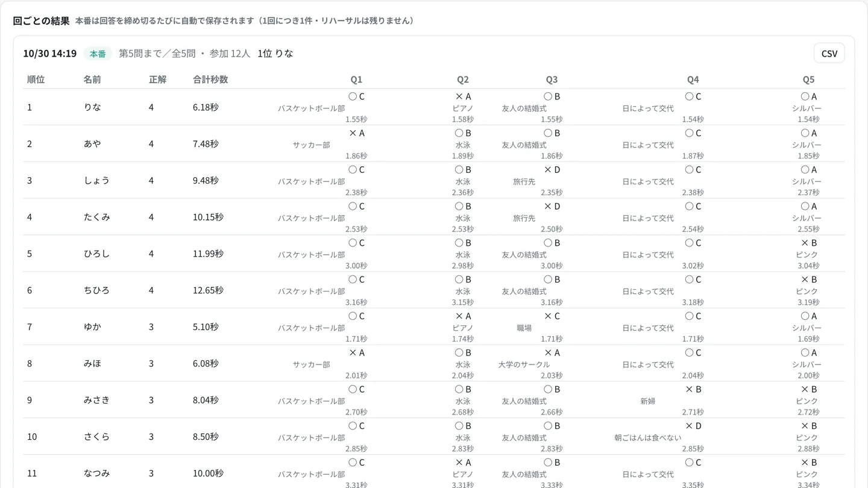Select the name ひろし in the table
The height and width of the screenshot is (488, 868).
[x=96, y=254]
